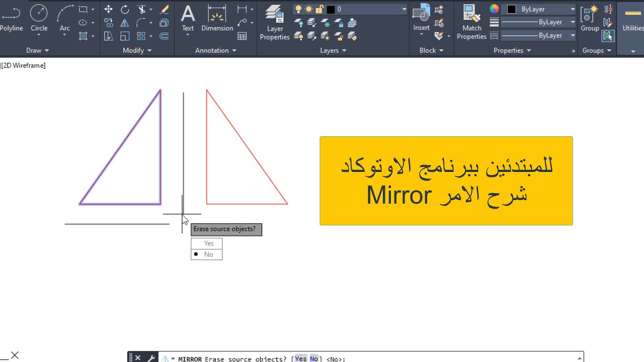Screen dimensions: 644x362
Task: Click the Text annotation button
Action: 188,19
